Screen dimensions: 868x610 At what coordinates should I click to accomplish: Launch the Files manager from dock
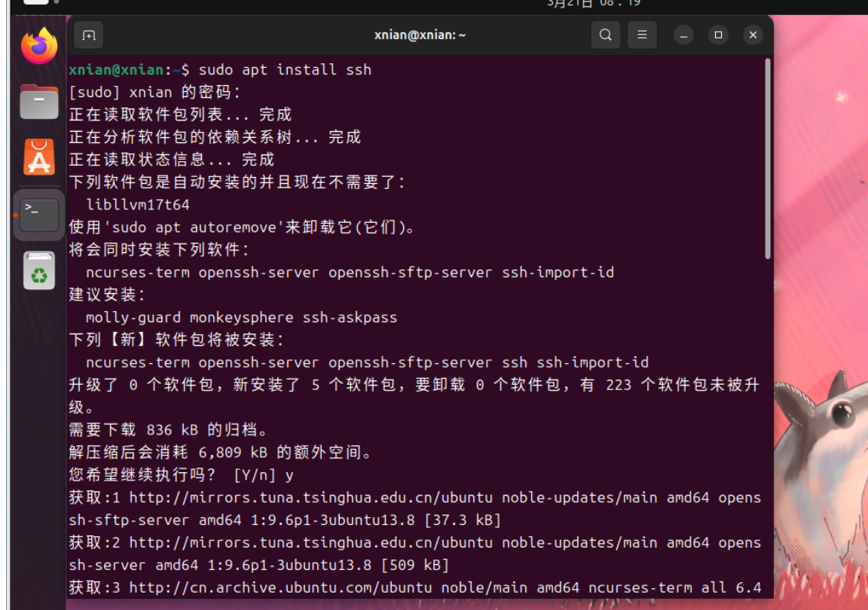[39, 102]
